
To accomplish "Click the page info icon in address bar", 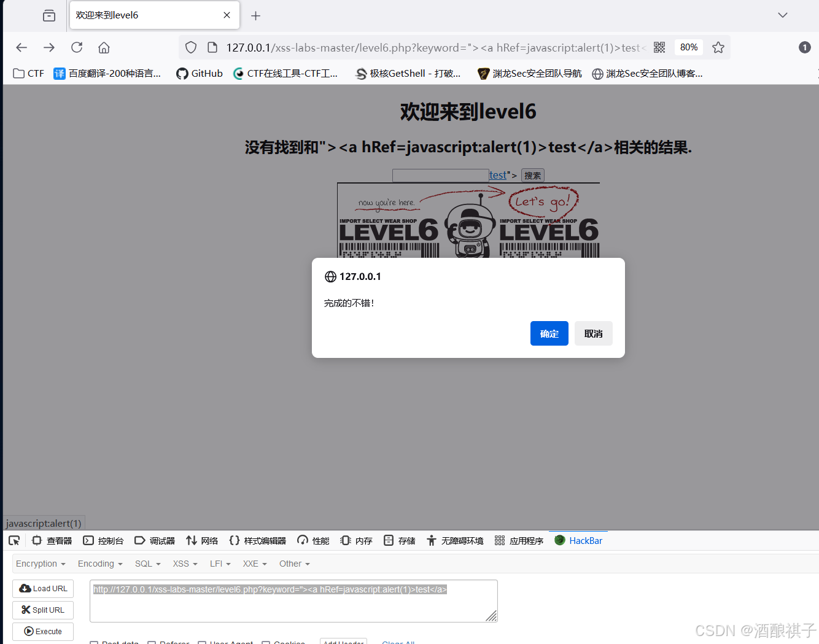I will click(212, 47).
